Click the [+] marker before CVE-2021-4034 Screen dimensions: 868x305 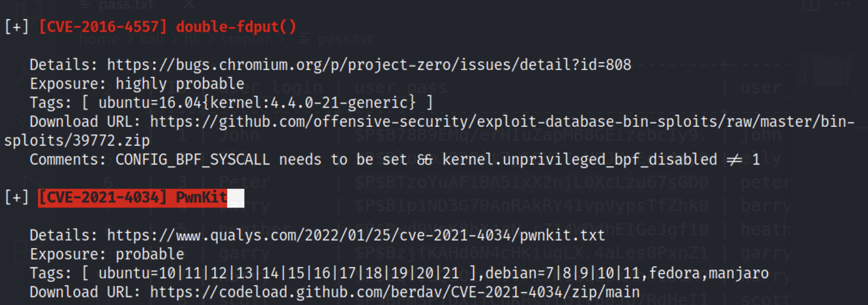point(16,198)
